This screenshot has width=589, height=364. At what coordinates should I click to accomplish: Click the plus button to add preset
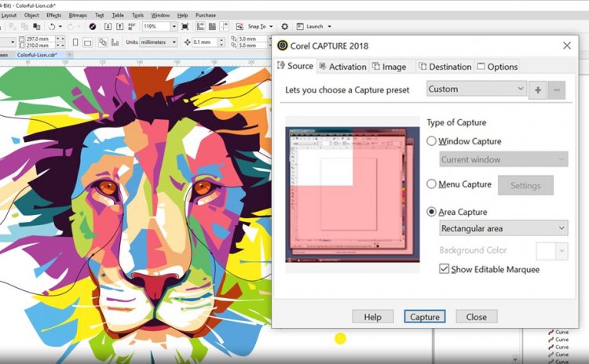click(x=538, y=90)
